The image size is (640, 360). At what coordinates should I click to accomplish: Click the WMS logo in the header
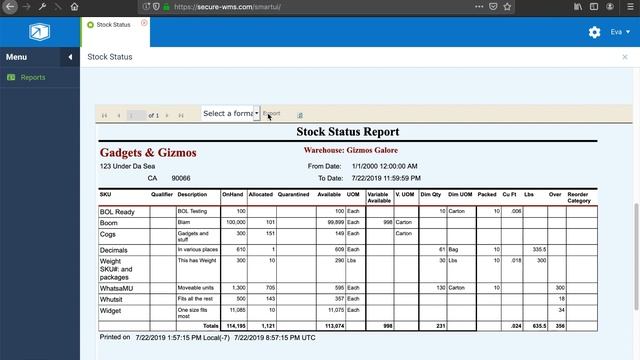[39, 32]
